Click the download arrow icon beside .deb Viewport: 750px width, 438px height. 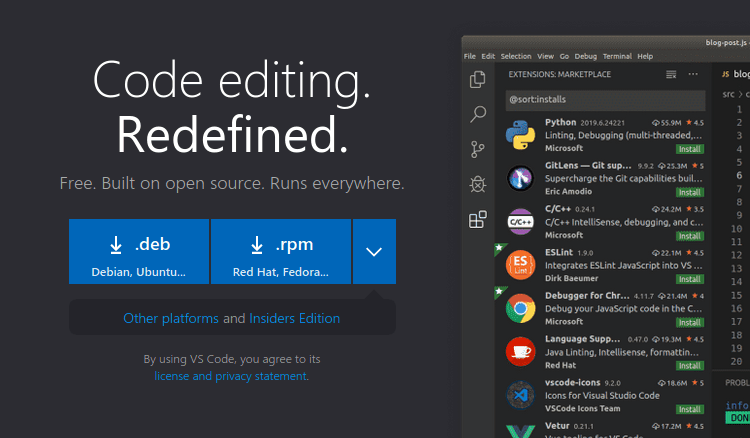pos(116,245)
